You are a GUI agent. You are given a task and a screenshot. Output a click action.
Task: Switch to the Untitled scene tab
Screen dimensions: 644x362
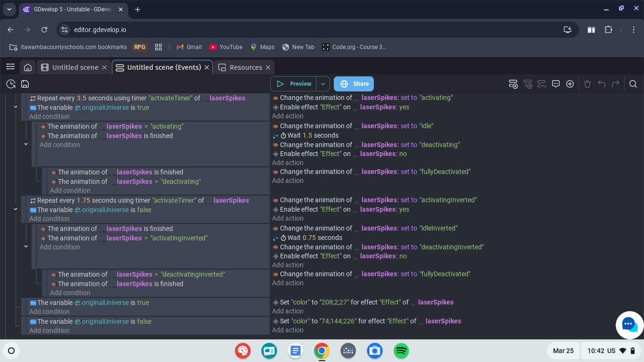(75, 67)
